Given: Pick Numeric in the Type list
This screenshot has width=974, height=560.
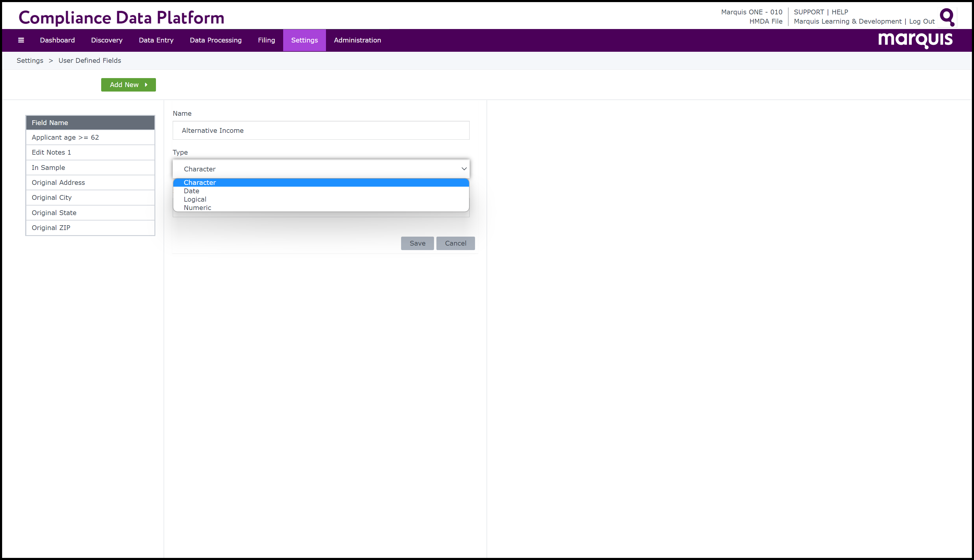Looking at the screenshot, I should (x=198, y=208).
